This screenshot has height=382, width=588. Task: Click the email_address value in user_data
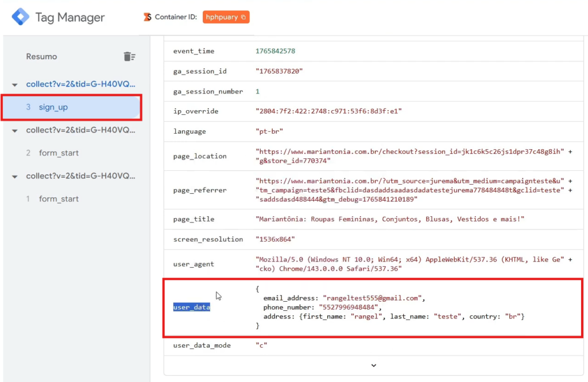tap(373, 298)
